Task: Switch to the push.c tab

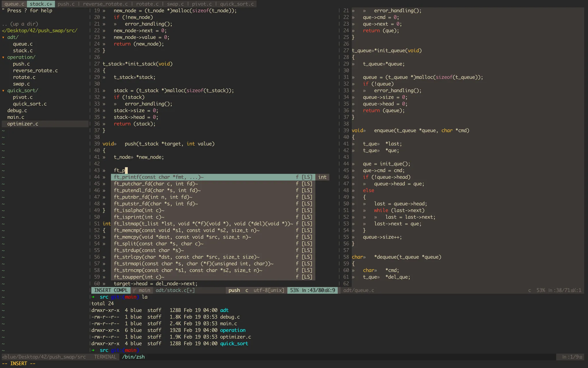Action: pos(66,4)
